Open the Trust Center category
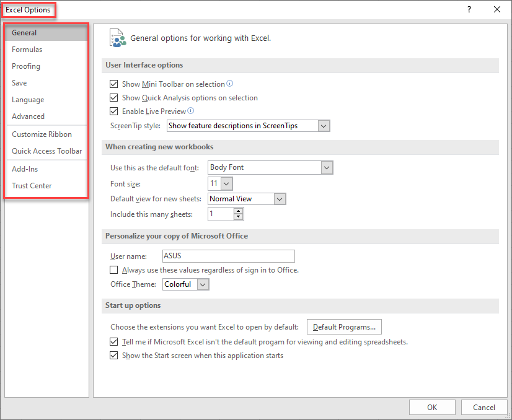The width and height of the screenshot is (512, 420). click(46, 186)
